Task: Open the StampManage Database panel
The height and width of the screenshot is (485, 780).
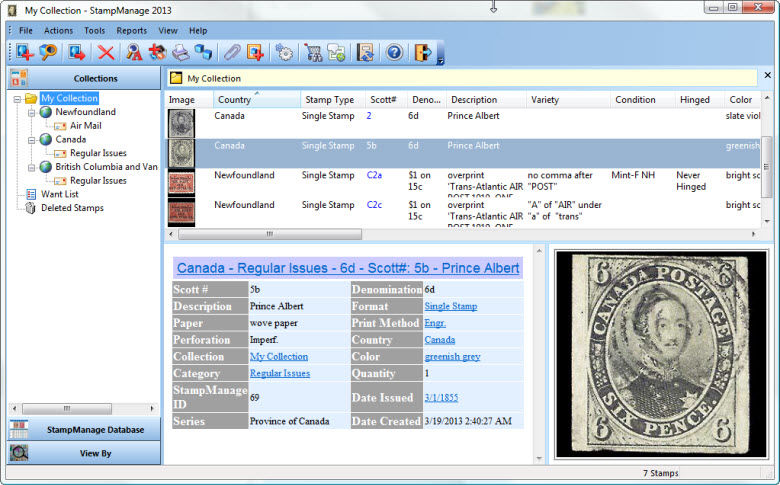Action: 84,430
